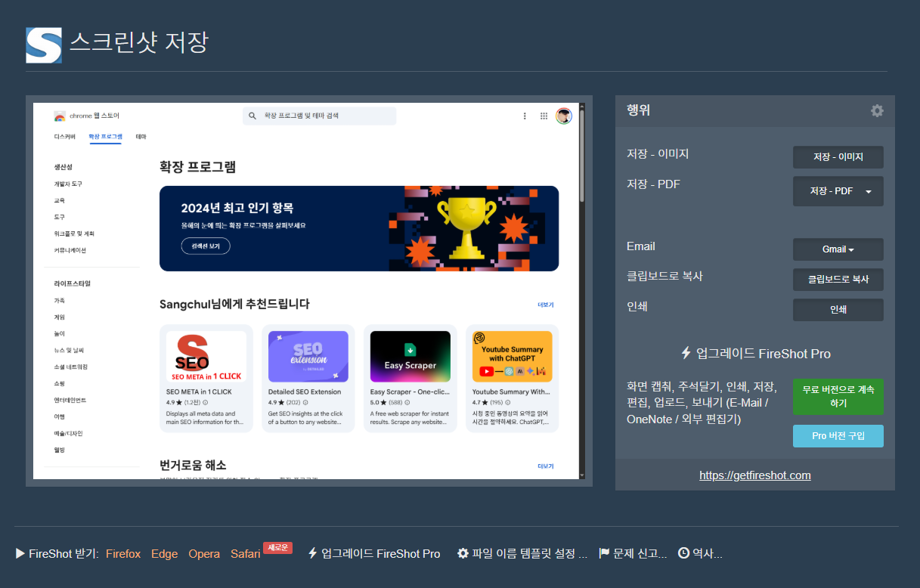920x588 pixels.
Task: Click three-dot menu icon in preview
Action: pos(525,116)
